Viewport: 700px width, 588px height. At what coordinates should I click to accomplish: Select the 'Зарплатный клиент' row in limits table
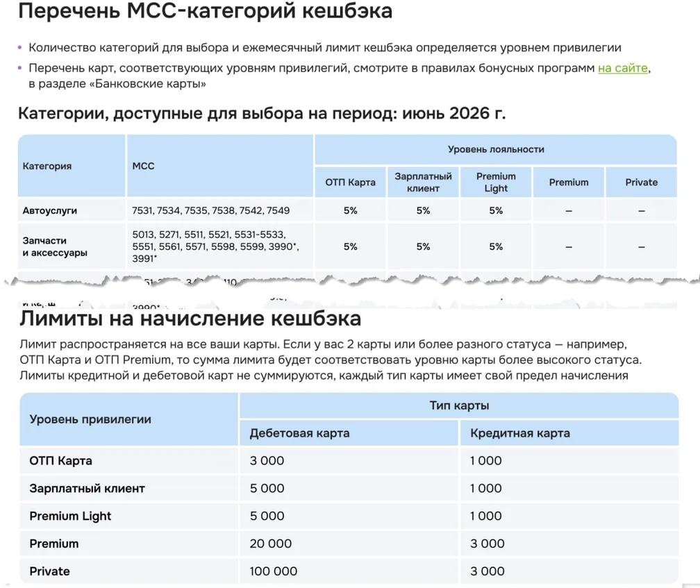pyautogui.click(x=349, y=489)
